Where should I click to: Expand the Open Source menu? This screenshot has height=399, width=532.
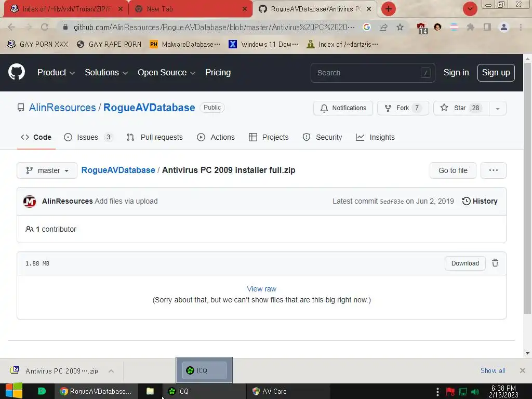tap(166, 73)
